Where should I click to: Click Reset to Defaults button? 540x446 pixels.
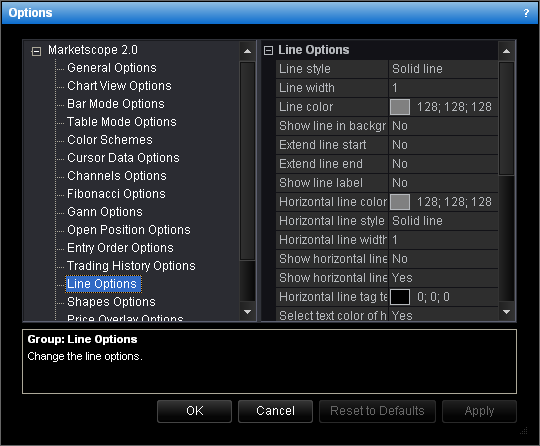377,411
